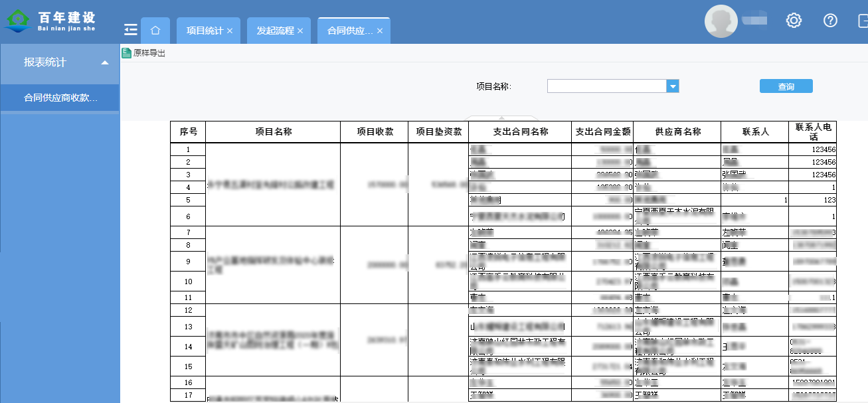Open the 项目名称 dropdown arrow
Screen dimensions: 868x403
[x=673, y=86]
